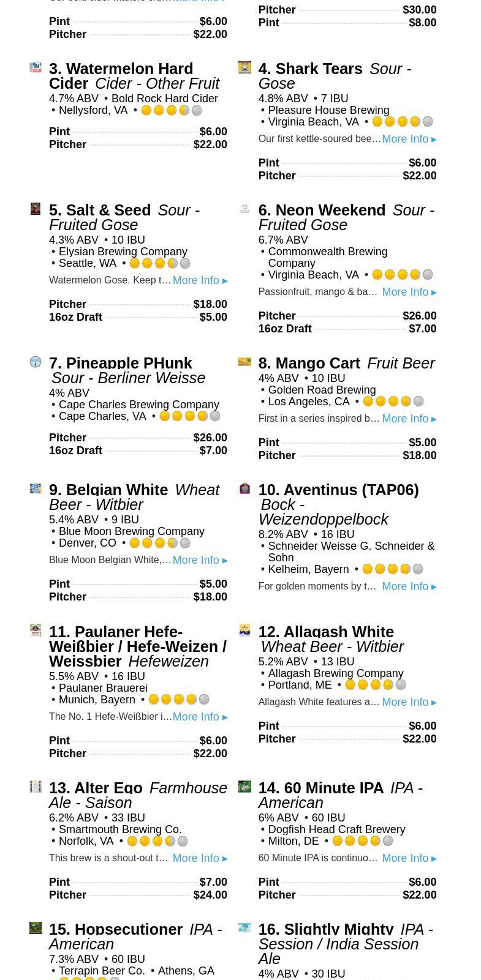The width and height of the screenshot is (481, 980).
Task: Expand More Info for Shark Tears
Action: pos(409,139)
